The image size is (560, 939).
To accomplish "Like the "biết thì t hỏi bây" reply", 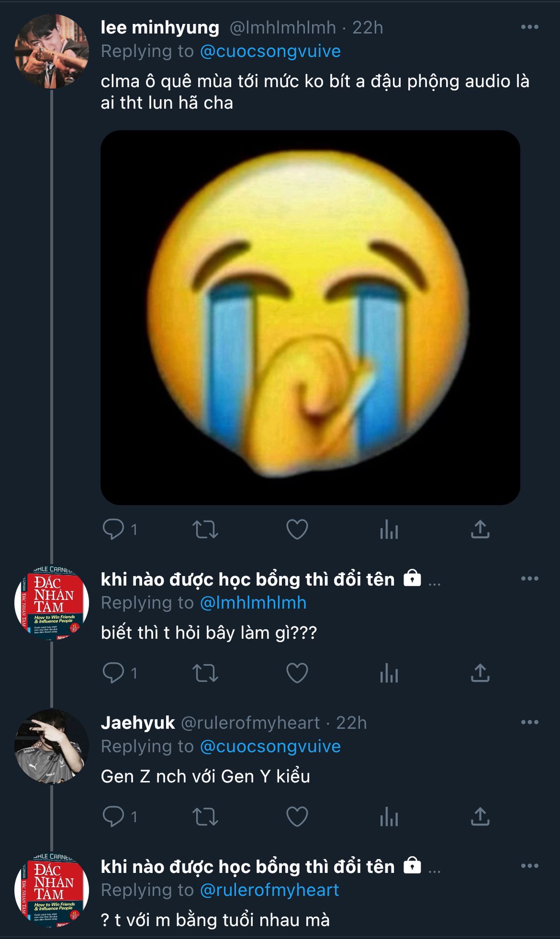I will point(297,673).
